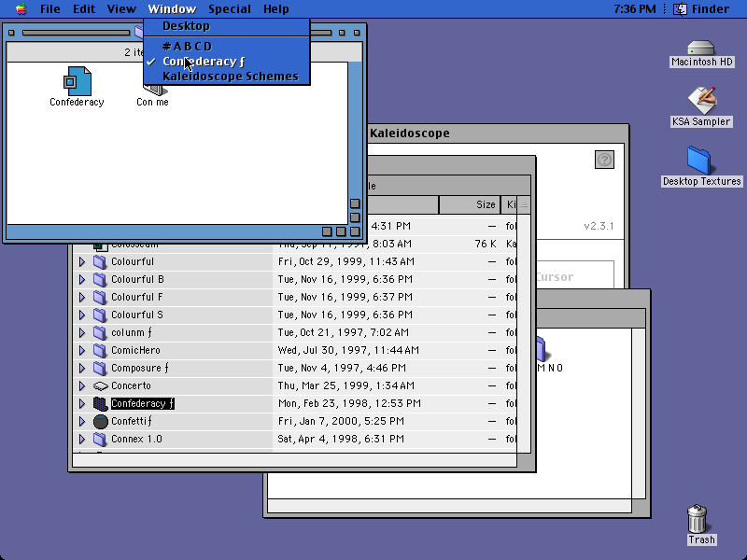This screenshot has width=747, height=560.
Task: Select the Confederacy scheme file icon
Action: coord(77,81)
